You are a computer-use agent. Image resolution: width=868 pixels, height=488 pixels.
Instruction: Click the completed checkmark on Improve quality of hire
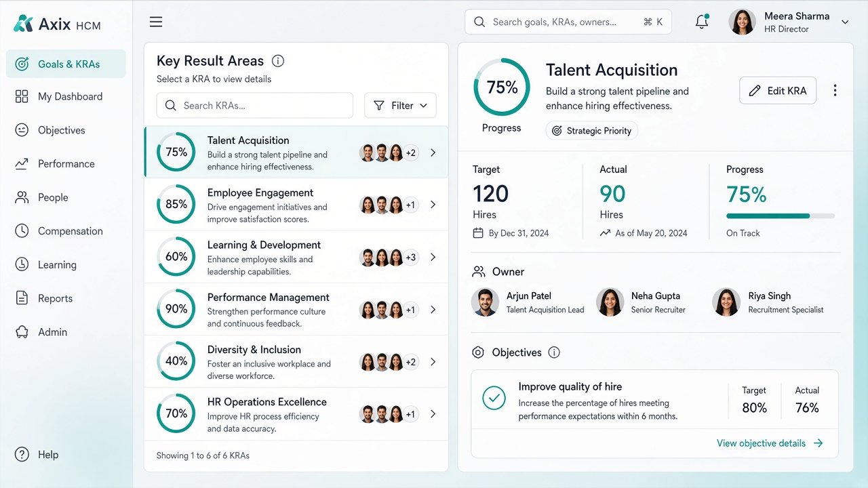pyautogui.click(x=494, y=399)
